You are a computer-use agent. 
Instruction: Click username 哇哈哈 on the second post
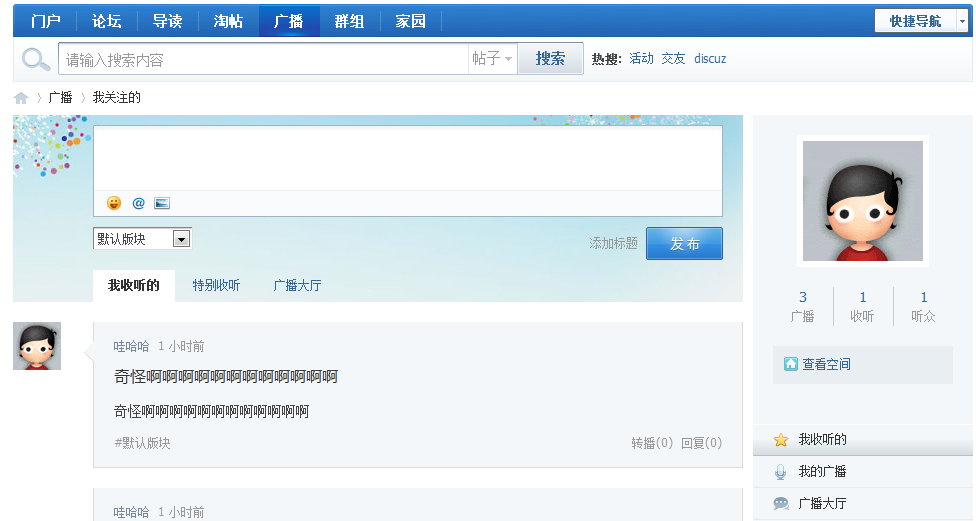tap(131, 512)
